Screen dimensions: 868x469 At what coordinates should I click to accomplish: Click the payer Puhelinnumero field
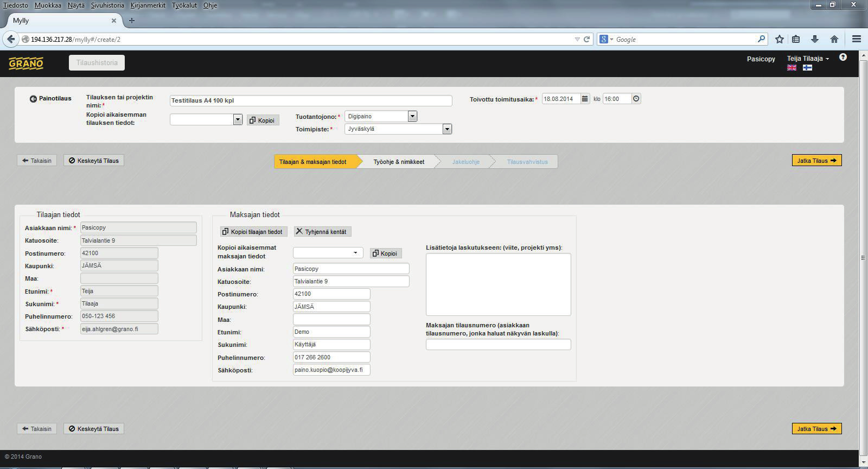(331, 357)
